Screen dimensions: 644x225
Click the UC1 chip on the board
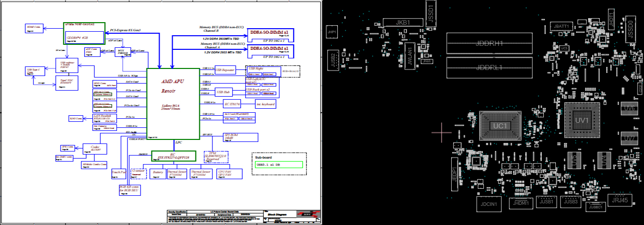click(x=500, y=125)
